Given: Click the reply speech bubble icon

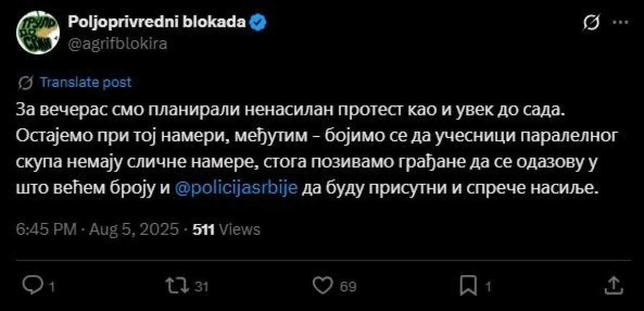Looking at the screenshot, I should click(x=34, y=285).
